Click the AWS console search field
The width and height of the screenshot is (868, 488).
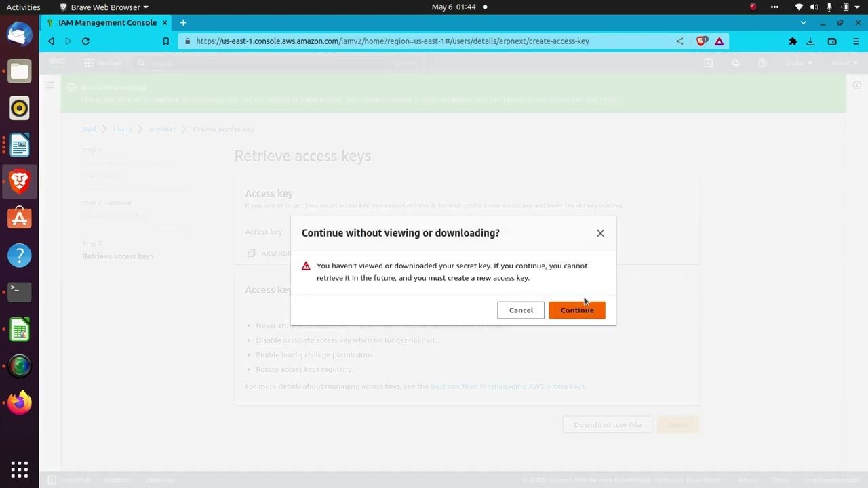coord(278,63)
